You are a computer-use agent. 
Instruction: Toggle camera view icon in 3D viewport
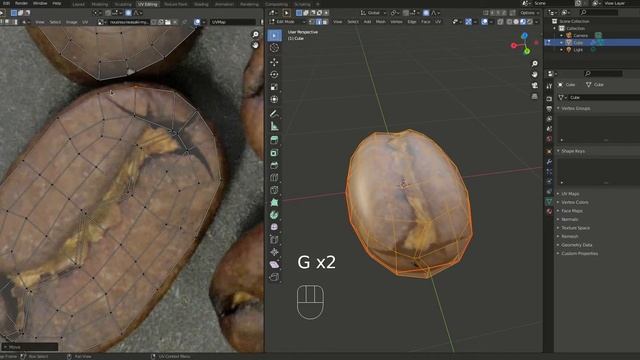pyautogui.click(x=535, y=85)
